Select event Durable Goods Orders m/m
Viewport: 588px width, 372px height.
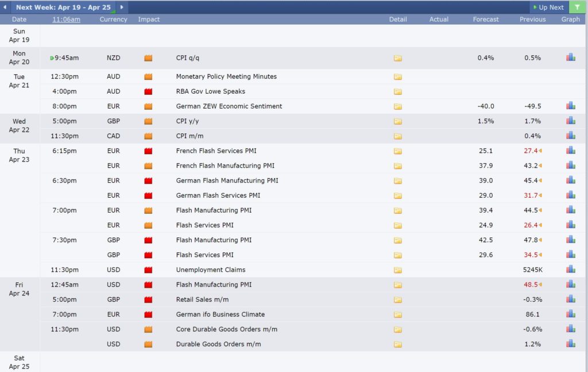click(x=218, y=344)
